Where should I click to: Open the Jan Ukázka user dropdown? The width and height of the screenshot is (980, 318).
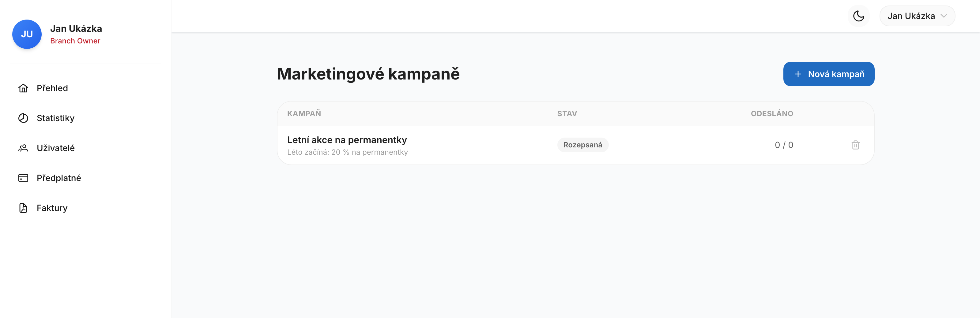pyautogui.click(x=917, y=16)
